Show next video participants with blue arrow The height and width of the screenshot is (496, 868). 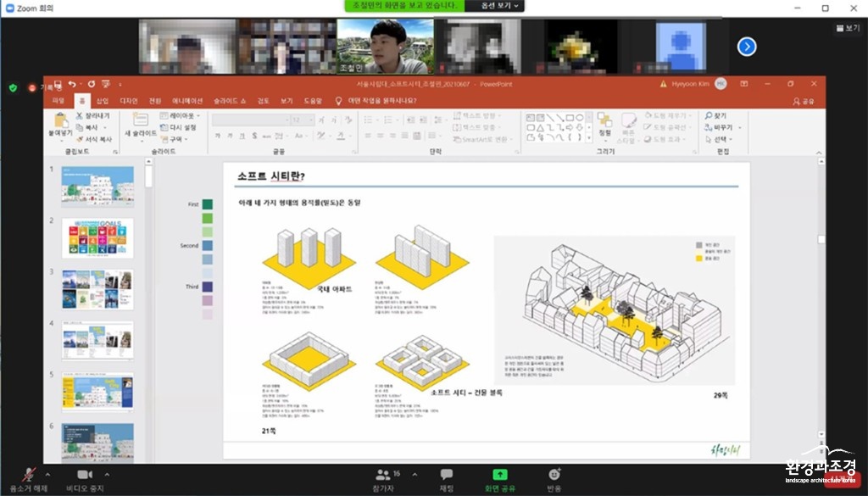tap(747, 47)
